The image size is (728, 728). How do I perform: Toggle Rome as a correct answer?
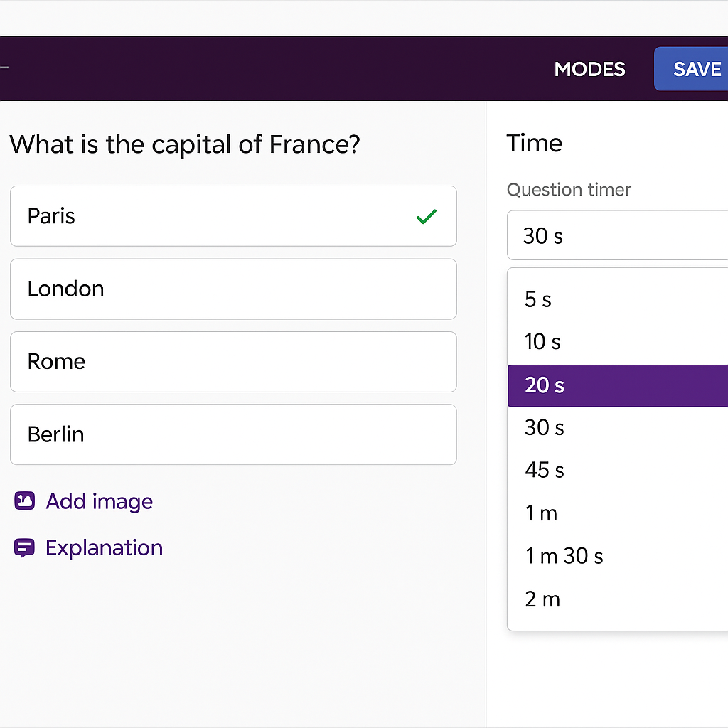point(427,362)
